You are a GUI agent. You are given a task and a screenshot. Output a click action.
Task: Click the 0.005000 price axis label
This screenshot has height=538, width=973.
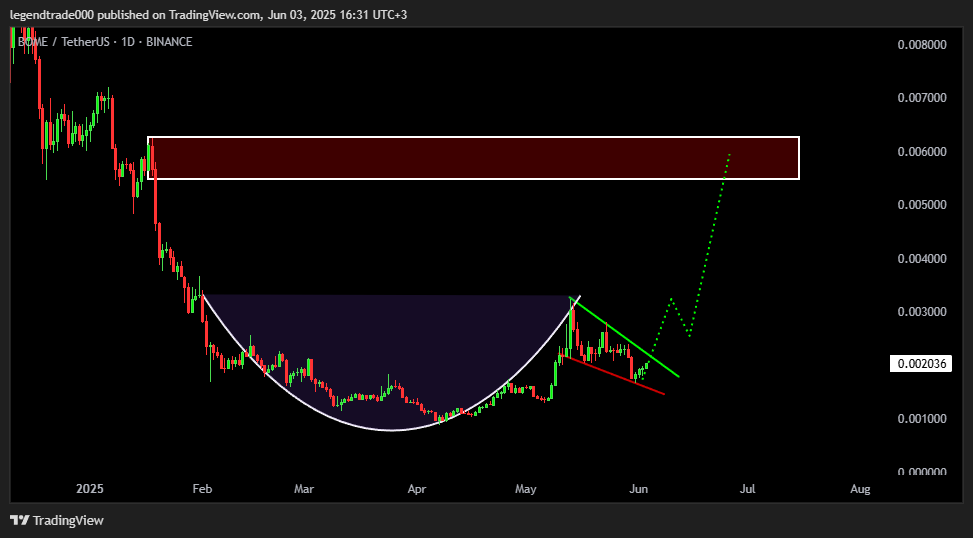pos(922,205)
